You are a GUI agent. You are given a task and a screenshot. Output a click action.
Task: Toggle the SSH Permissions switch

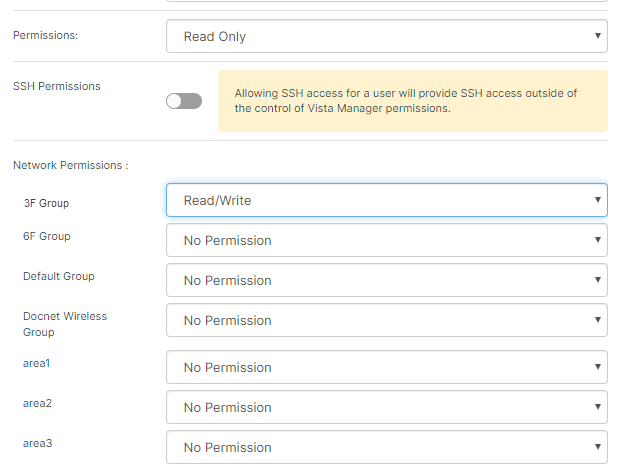click(184, 101)
